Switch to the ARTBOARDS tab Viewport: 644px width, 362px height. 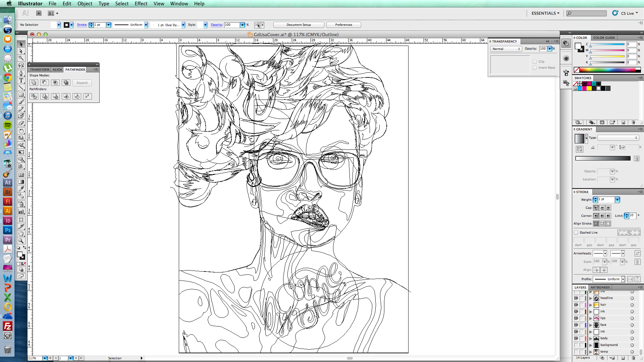point(600,288)
